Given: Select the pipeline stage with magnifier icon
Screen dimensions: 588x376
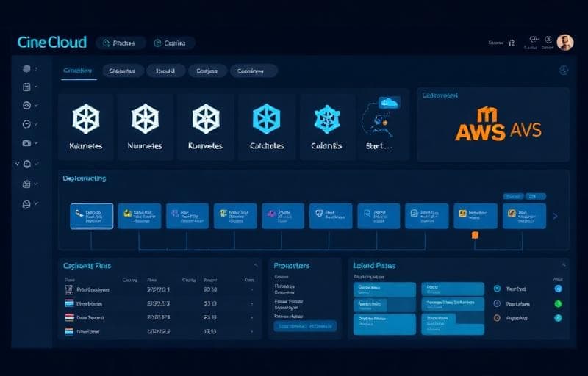Looking at the screenshot, I should (x=379, y=216).
